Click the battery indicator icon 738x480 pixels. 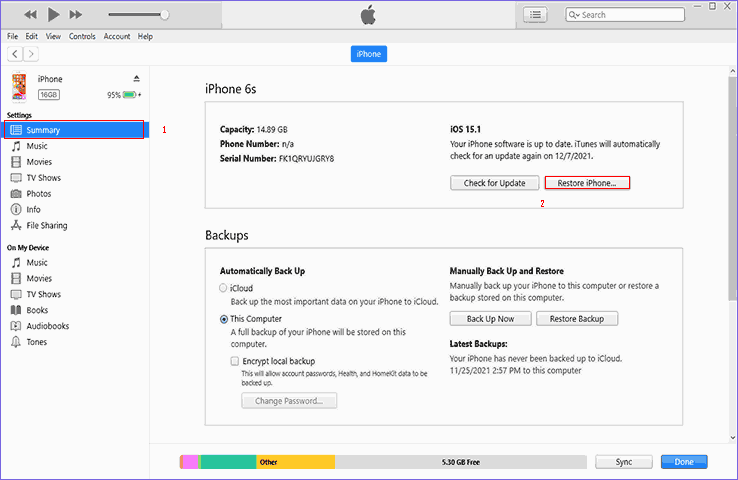pos(129,95)
